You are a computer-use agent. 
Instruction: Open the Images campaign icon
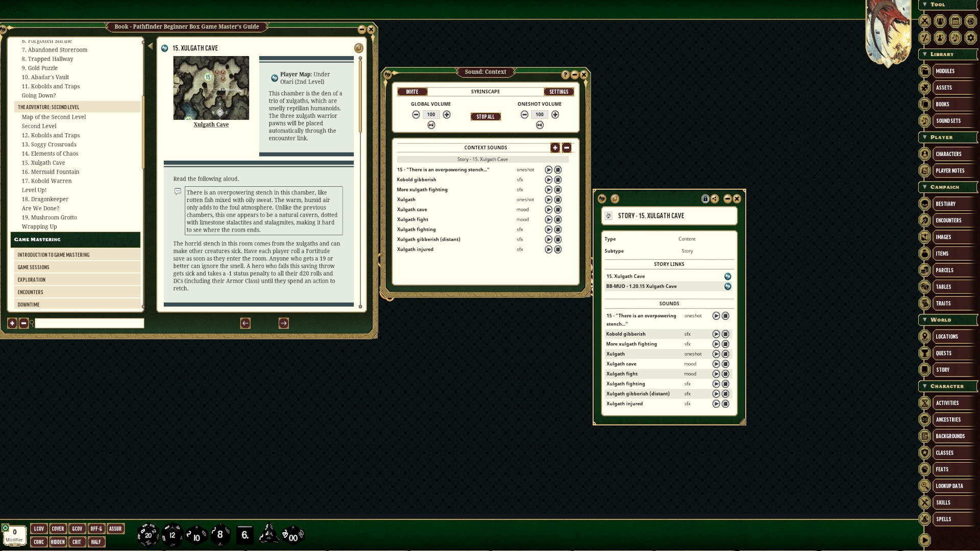925,237
